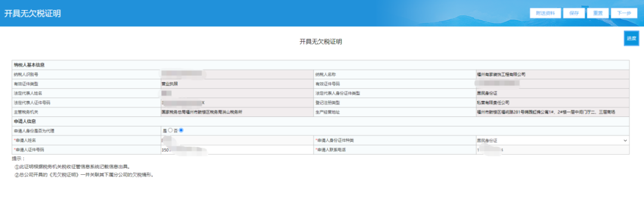Click the 重置 button
This screenshot has width=644, height=219.
pos(597,13)
